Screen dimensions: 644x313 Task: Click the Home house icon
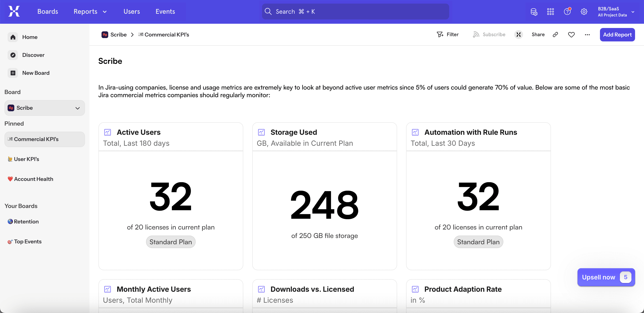(x=13, y=37)
